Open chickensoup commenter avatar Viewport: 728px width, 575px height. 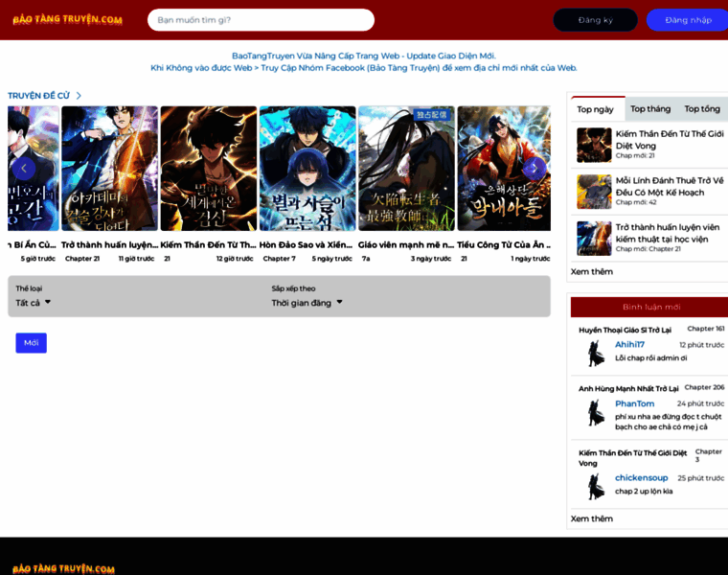pos(596,486)
